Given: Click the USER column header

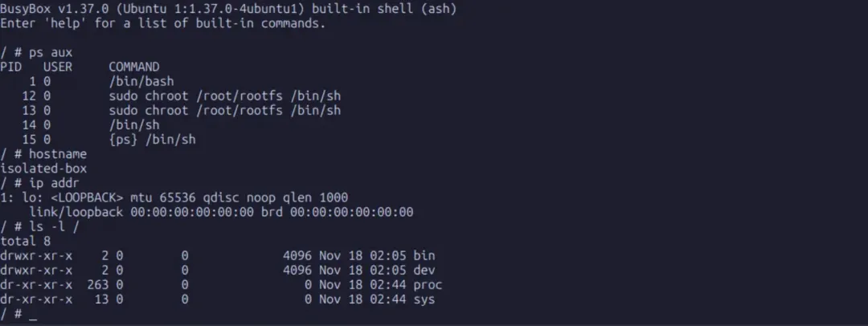Looking at the screenshot, I should coord(58,67).
